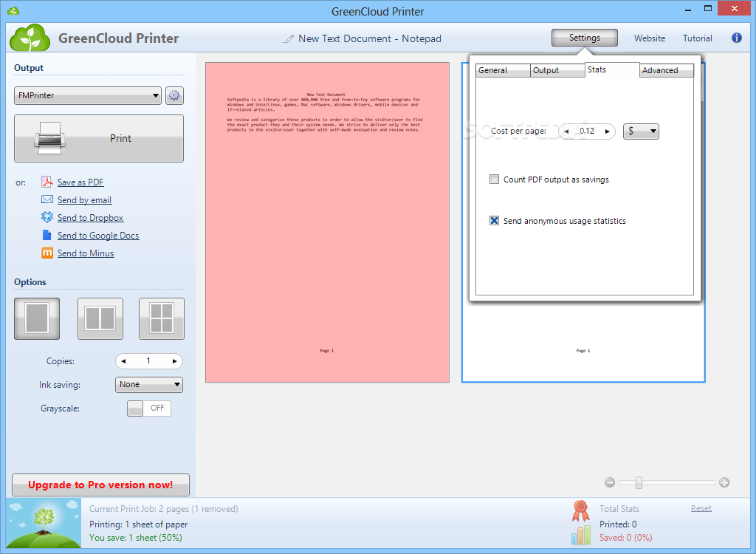Toggle the Grayscale switch on
The height and width of the screenshot is (554, 756).
tap(149, 408)
